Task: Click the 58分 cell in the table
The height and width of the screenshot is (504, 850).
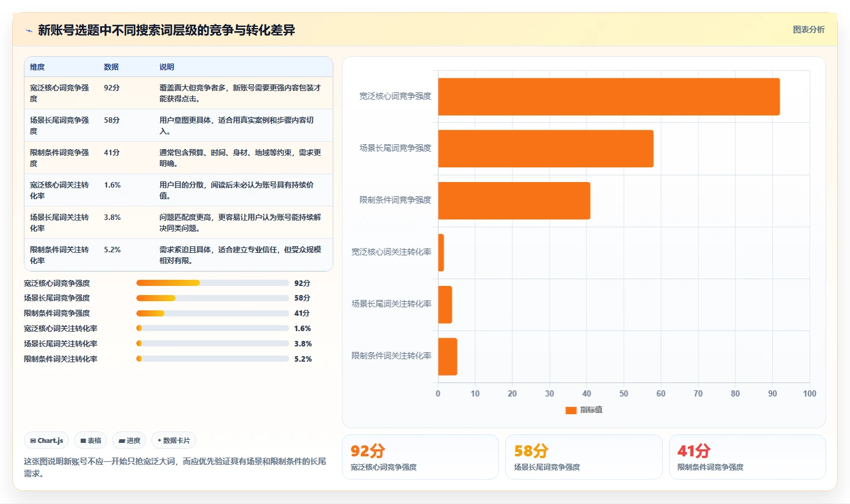Action: (112, 120)
